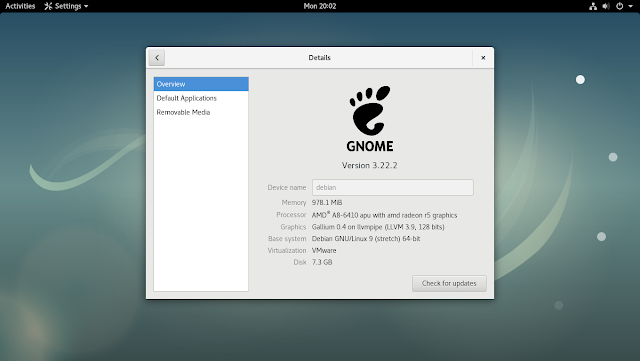This screenshot has height=361, width=640.
Task: Click the Gallium 0.4 graphics text
Action: [x=378, y=227]
